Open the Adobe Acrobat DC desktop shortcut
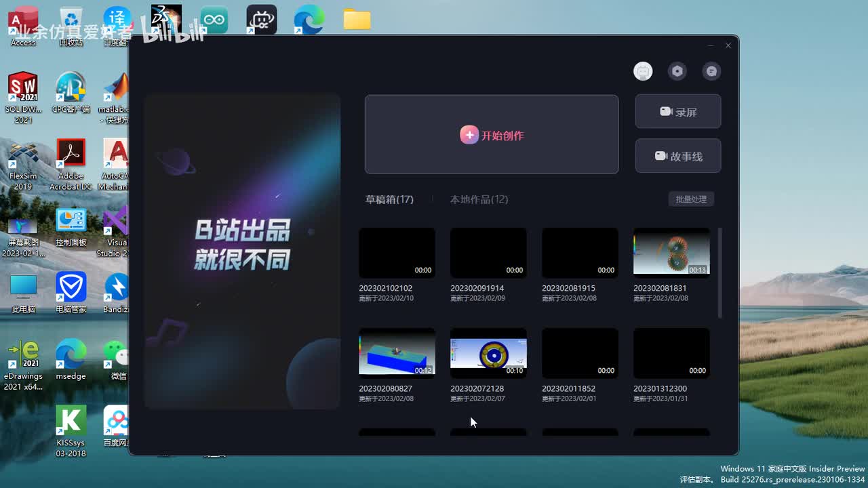This screenshot has height=488, width=868. tap(71, 165)
